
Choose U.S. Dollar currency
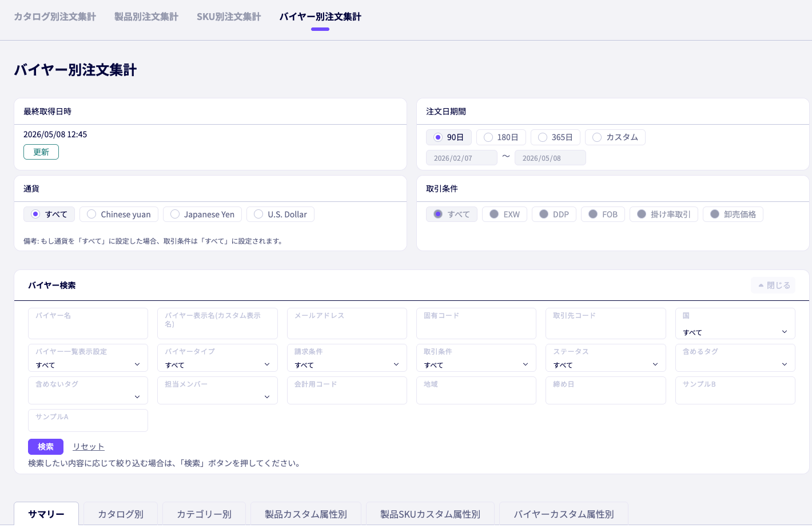point(280,215)
